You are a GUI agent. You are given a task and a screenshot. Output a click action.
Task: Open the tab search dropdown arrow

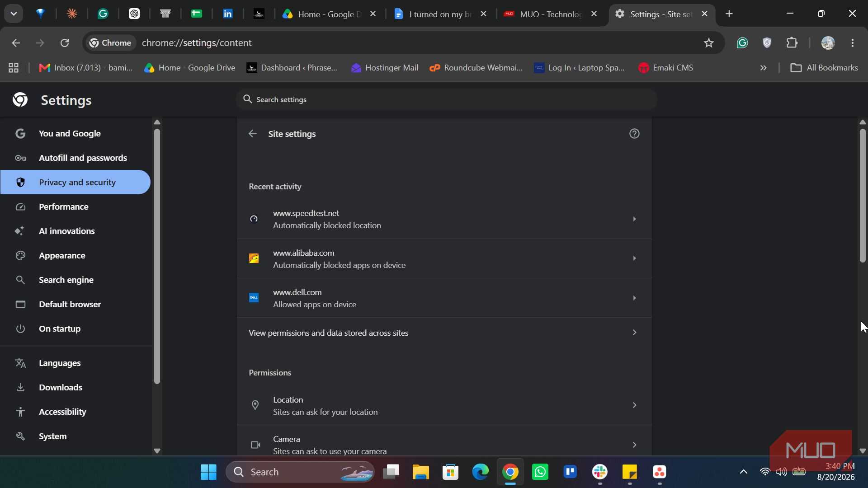tap(14, 14)
